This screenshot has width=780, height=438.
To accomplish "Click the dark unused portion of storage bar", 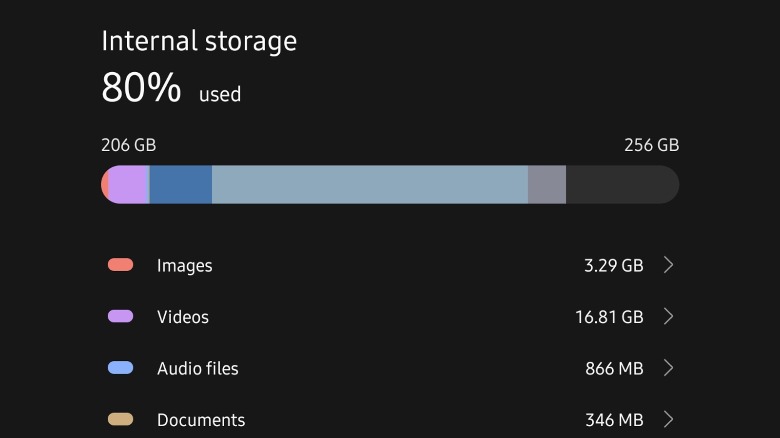I will click(622, 185).
